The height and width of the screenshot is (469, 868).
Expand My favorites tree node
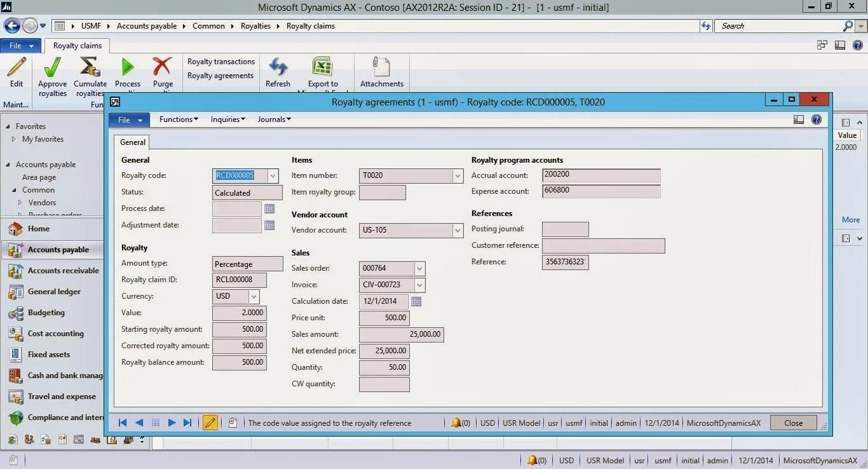14,139
